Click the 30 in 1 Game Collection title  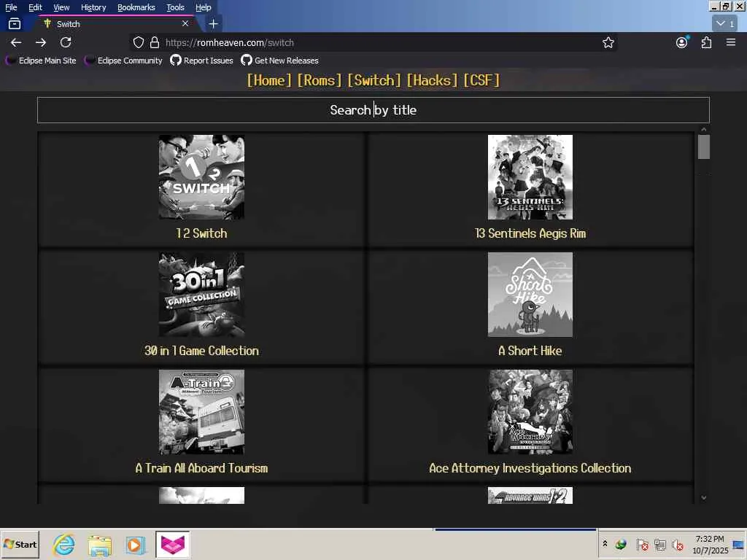click(x=201, y=351)
